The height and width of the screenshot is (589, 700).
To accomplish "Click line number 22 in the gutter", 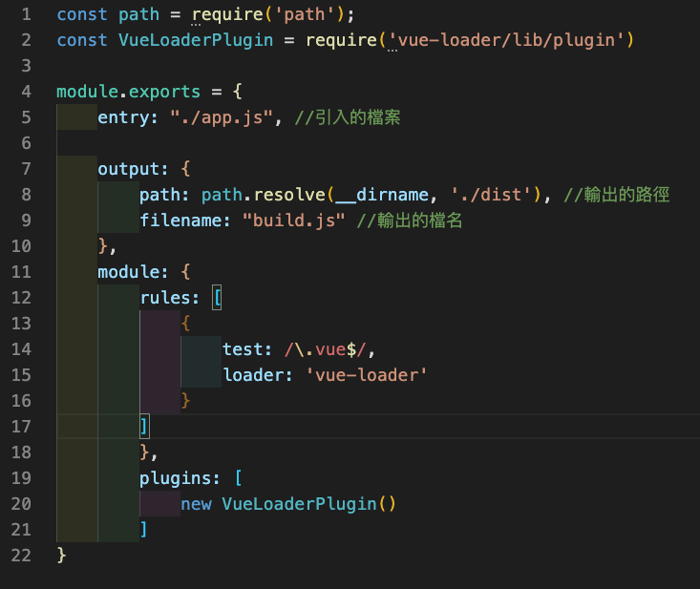I will coord(21,555).
